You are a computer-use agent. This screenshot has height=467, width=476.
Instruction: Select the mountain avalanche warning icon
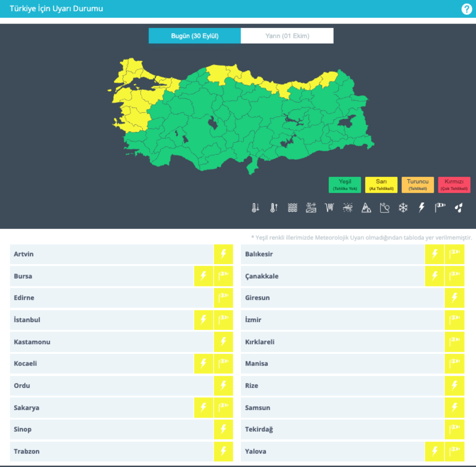pyautogui.click(x=366, y=208)
